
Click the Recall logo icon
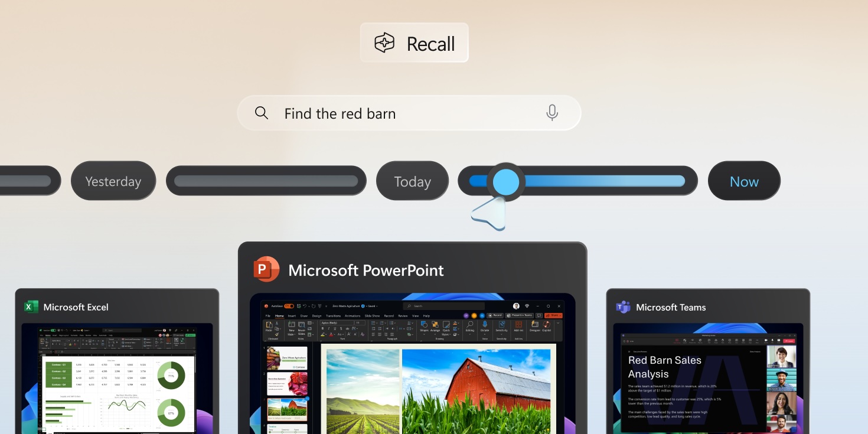(x=384, y=43)
